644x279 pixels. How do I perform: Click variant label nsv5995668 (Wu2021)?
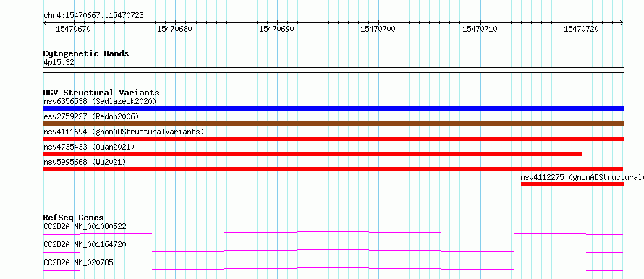85,162
